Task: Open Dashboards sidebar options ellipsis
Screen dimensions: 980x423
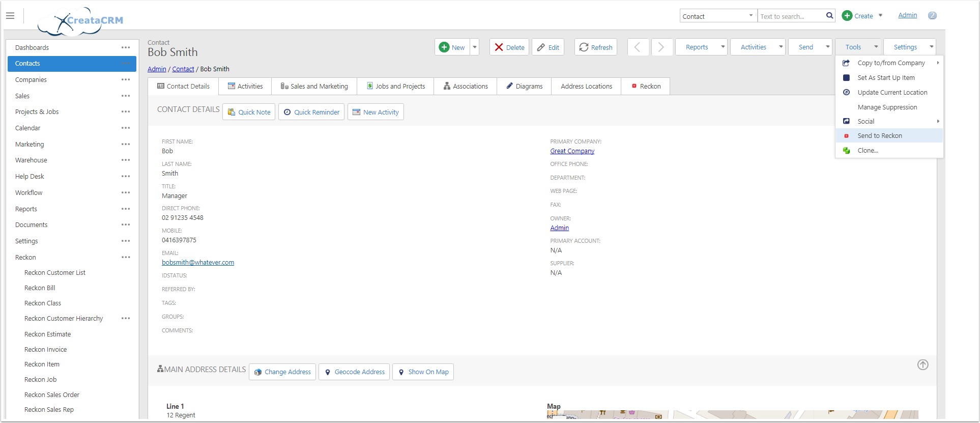Action: 126,47
